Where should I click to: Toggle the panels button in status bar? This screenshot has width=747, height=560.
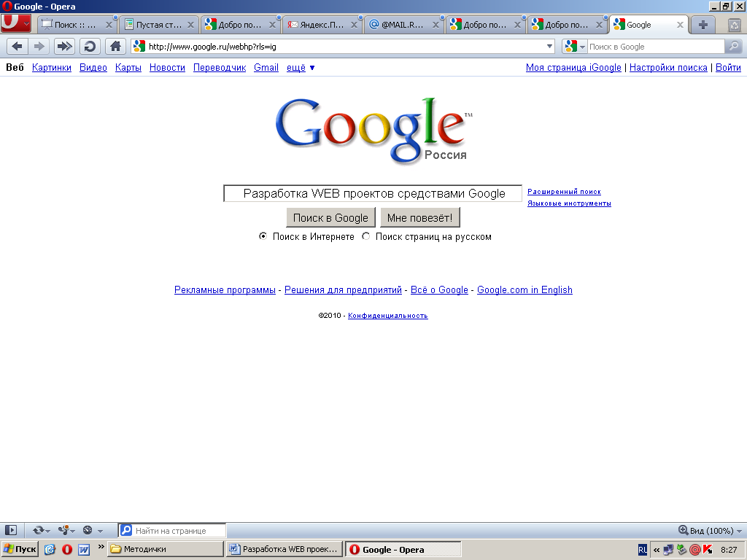point(10,530)
